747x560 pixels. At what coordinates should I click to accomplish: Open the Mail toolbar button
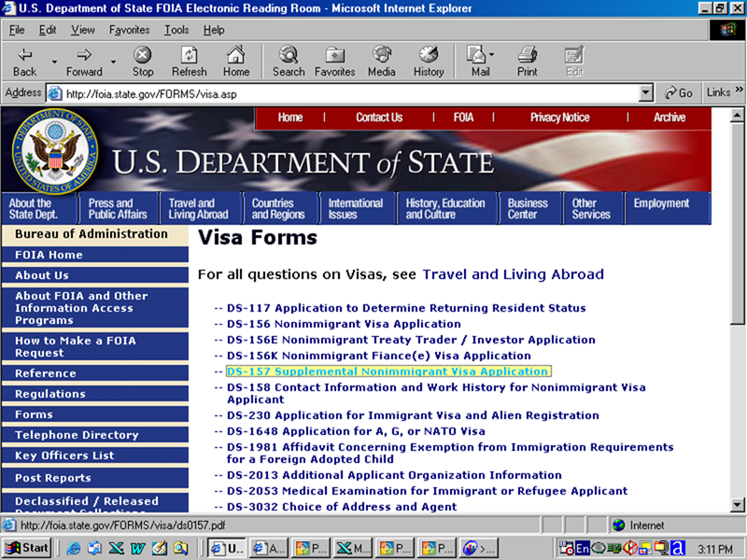pos(476,62)
